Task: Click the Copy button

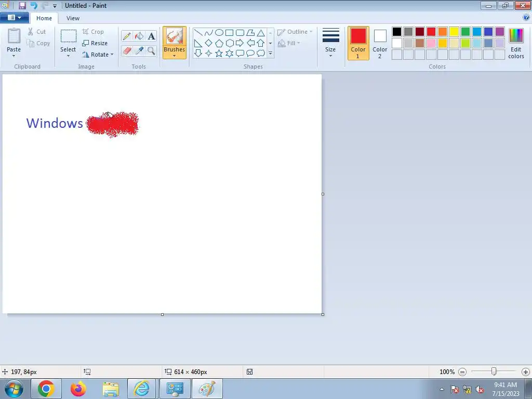Action: pyautogui.click(x=38, y=44)
